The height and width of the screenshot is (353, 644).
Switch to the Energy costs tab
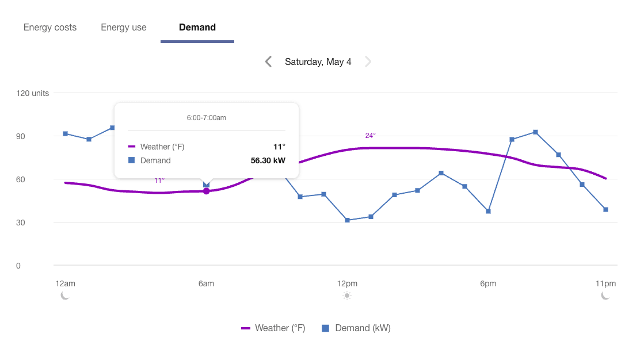[49, 27]
